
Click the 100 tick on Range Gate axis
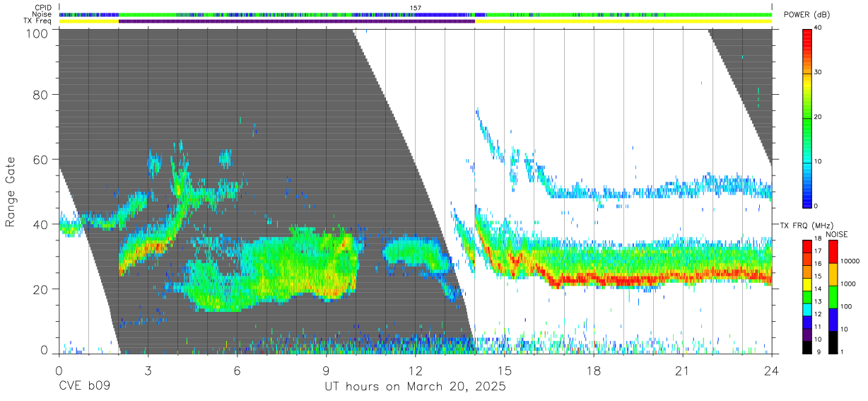(36, 33)
